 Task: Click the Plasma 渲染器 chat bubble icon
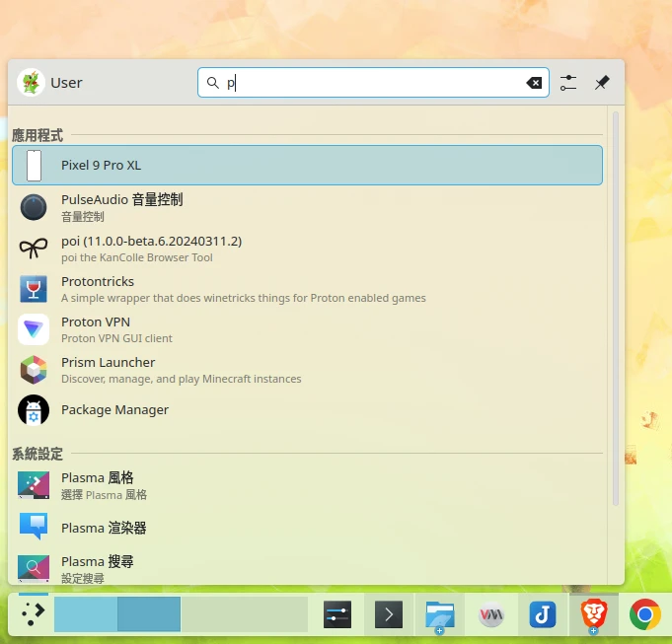34,527
